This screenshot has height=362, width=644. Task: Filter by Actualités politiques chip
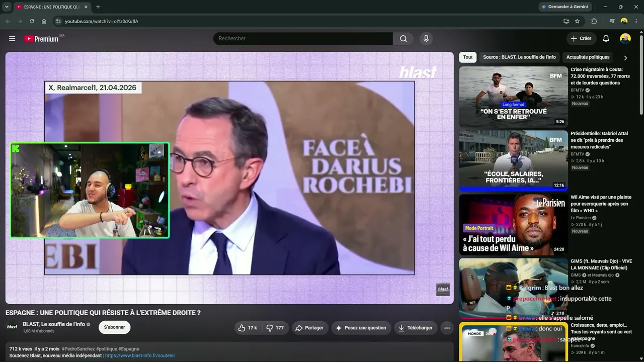(588, 57)
